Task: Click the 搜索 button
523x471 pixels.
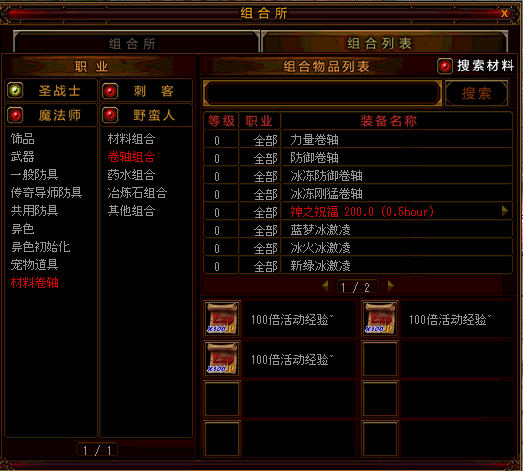Action: click(477, 93)
